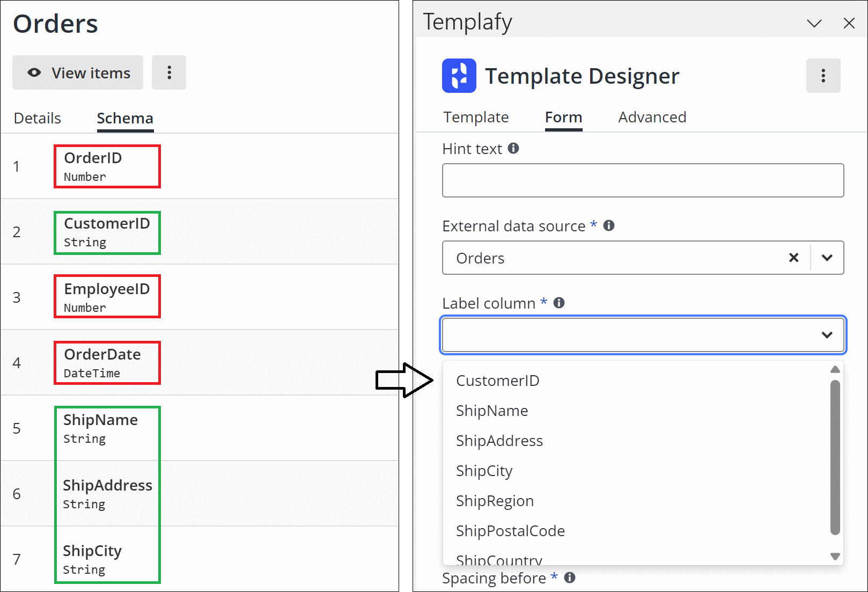
Task: Open the Advanced tab
Action: (652, 117)
